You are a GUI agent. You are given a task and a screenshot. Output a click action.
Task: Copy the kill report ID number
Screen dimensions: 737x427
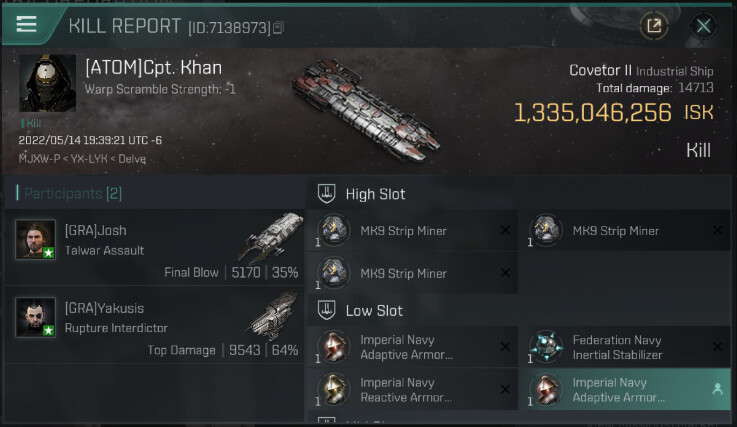tap(279, 27)
